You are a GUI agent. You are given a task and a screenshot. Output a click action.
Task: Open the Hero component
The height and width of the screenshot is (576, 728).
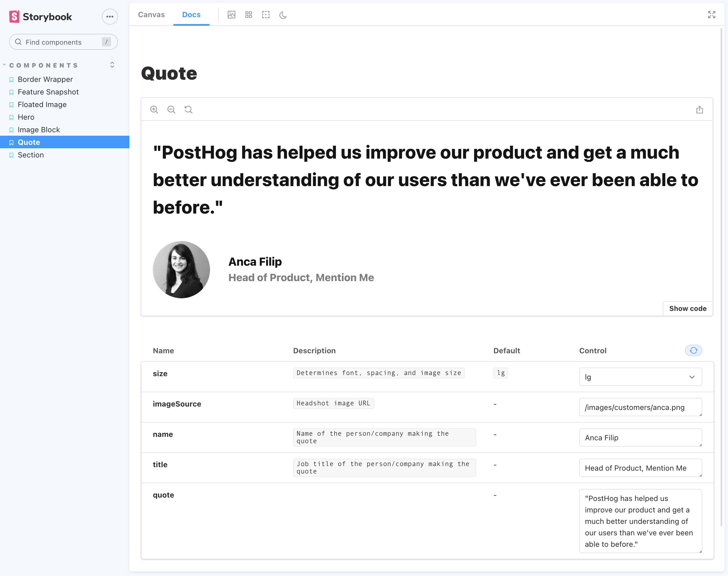point(26,117)
